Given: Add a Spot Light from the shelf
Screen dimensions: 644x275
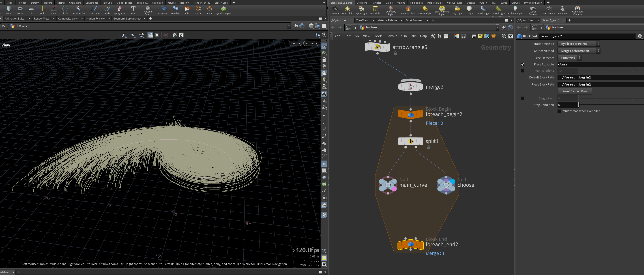Looking at the screenshot, I should [361, 10].
